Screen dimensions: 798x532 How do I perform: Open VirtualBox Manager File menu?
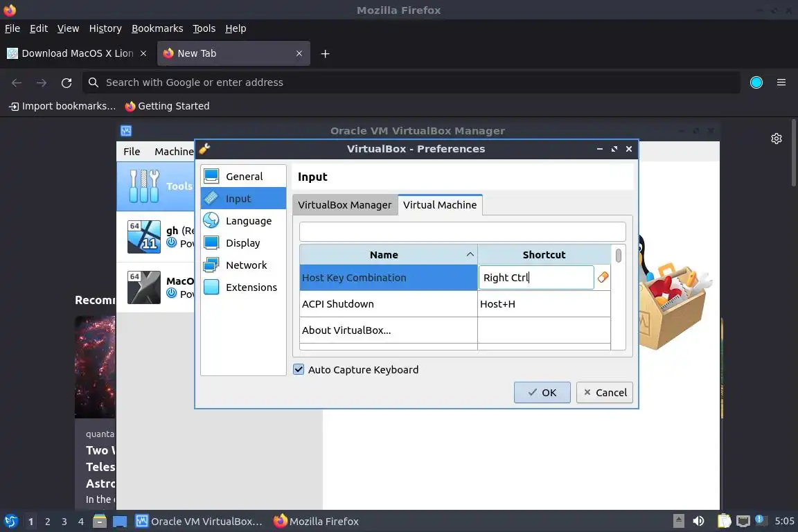pyautogui.click(x=132, y=151)
